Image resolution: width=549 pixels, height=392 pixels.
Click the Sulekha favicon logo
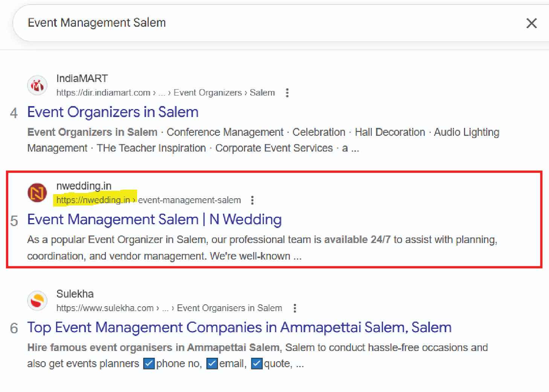coord(37,301)
